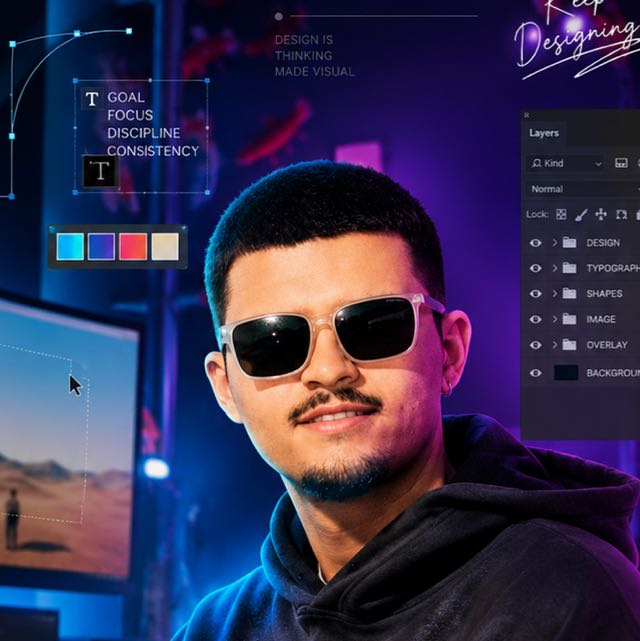
Task: Enable lock artboard nesting icon
Action: coord(621,214)
